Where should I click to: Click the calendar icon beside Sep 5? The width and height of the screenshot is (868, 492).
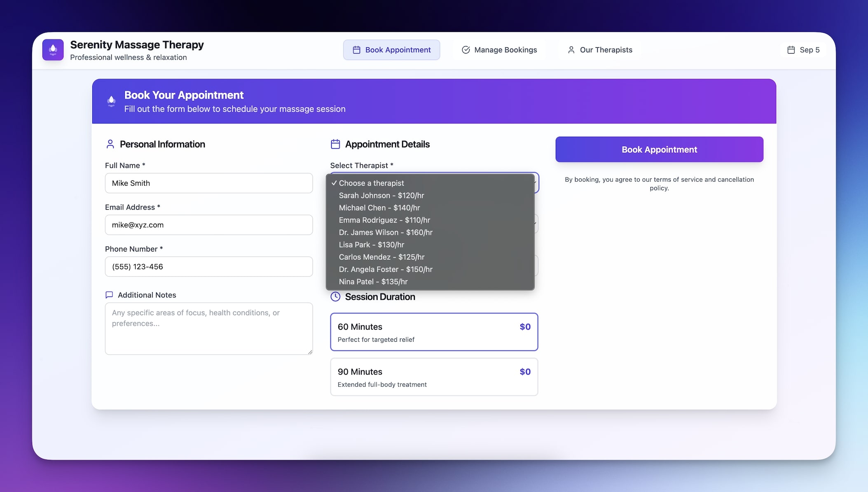point(791,50)
